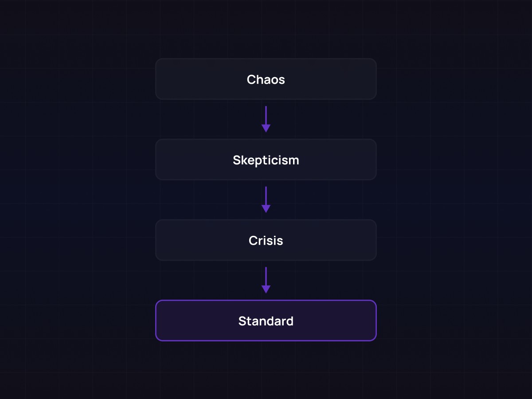Select the connector line below the Skepticism box
The width and height of the screenshot is (532, 399).
[266, 195]
